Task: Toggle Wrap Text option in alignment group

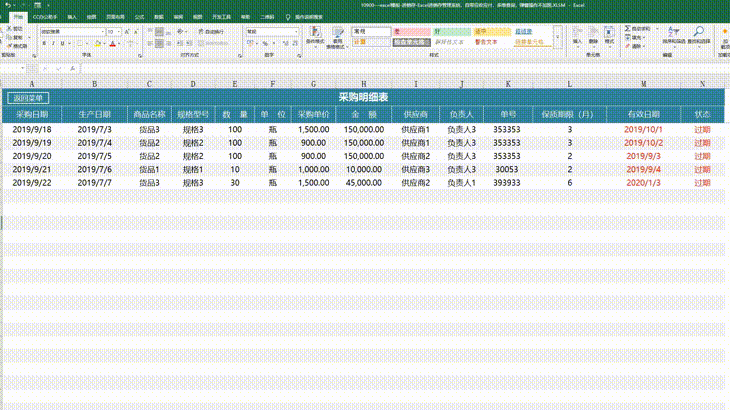Action: click(211, 32)
